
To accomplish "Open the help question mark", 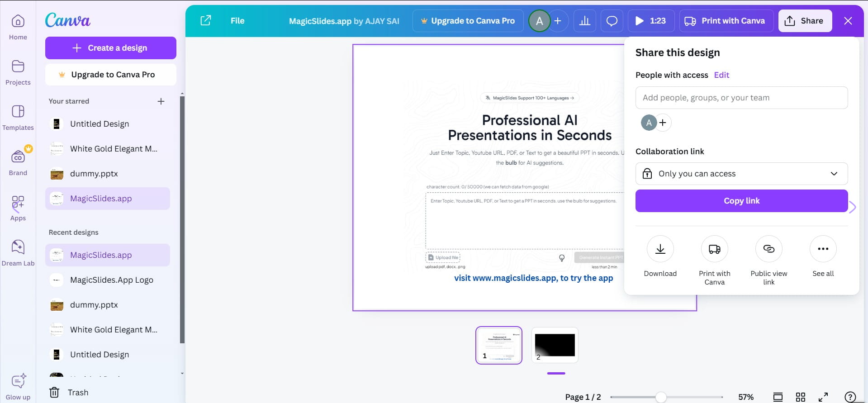I will point(850,397).
